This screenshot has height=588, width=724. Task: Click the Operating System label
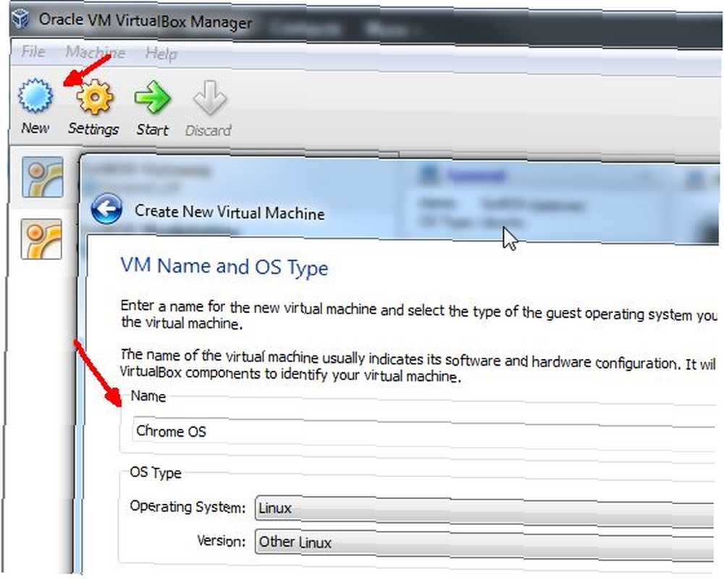[188, 507]
